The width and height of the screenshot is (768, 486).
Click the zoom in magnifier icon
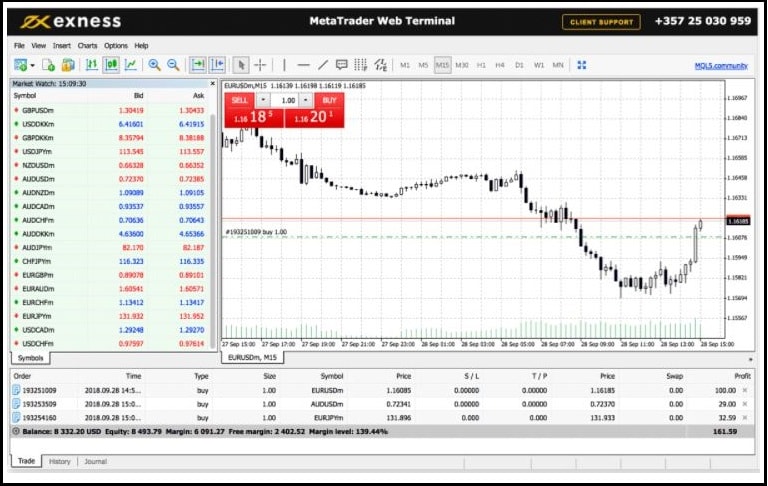click(154, 65)
